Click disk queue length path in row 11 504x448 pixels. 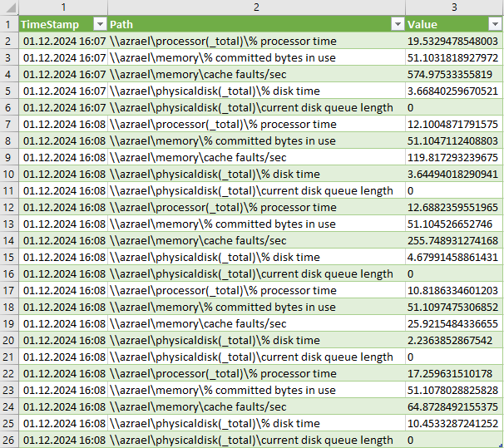coord(251,191)
